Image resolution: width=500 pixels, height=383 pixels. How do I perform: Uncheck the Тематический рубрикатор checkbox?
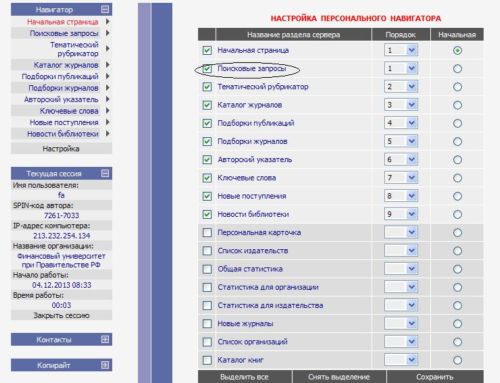pyautogui.click(x=207, y=87)
